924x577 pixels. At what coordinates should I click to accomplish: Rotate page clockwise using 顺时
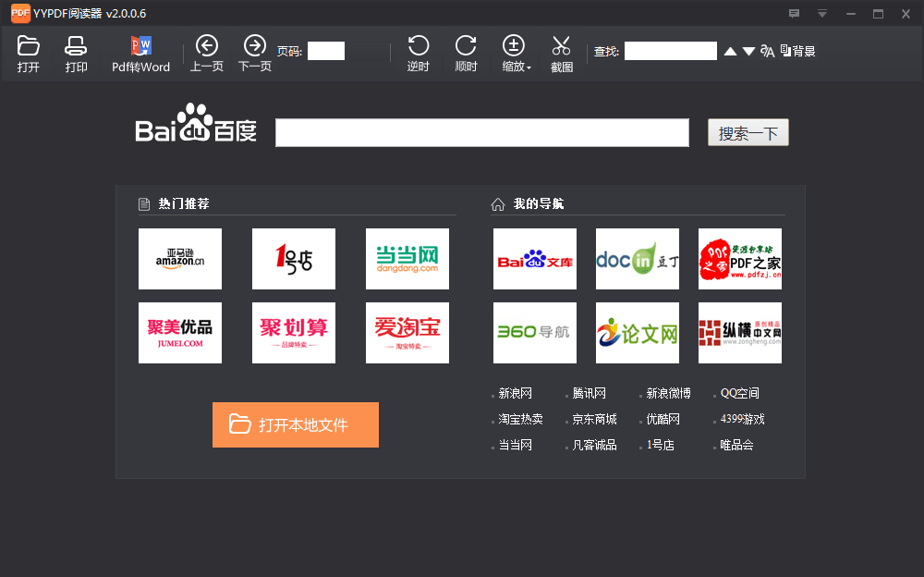click(x=467, y=51)
